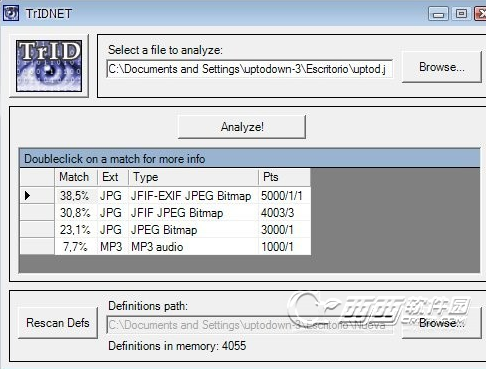Screen dimensions: 486x369
Task: Click the TrID eye logo image
Action: point(49,66)
